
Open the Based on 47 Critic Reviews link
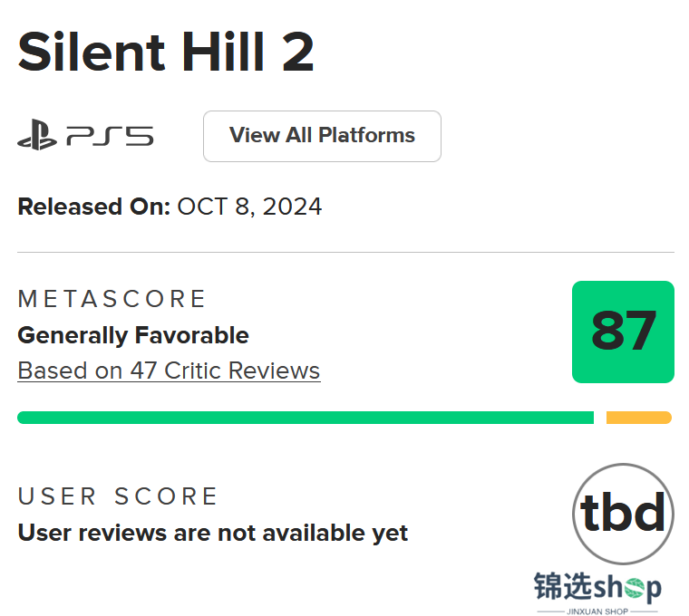tap(169, 371)
